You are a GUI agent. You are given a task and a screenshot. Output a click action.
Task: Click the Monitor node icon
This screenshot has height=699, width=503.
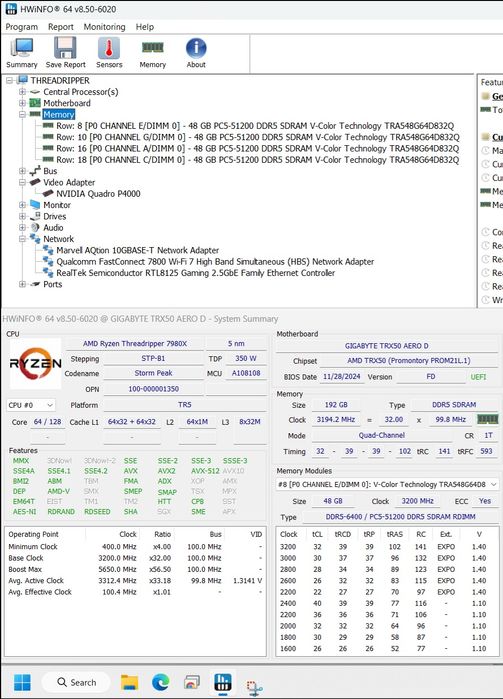point(35,205)
